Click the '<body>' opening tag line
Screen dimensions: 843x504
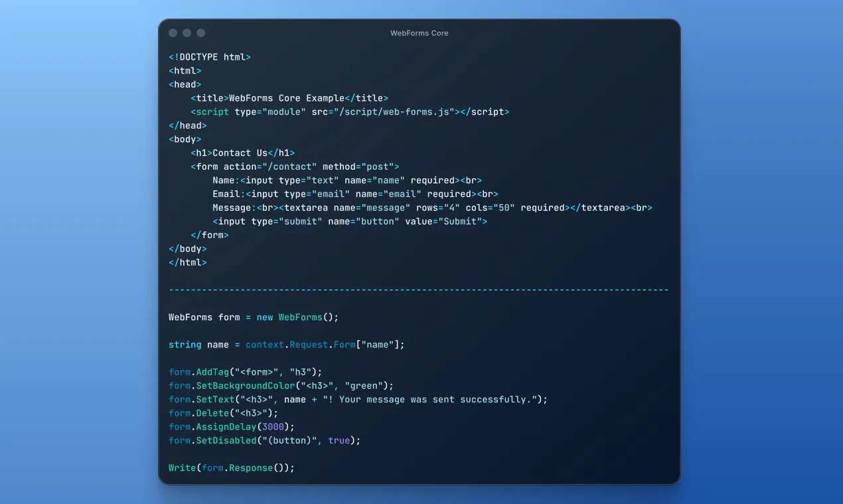pyautogui.click(x=185, y=139)
